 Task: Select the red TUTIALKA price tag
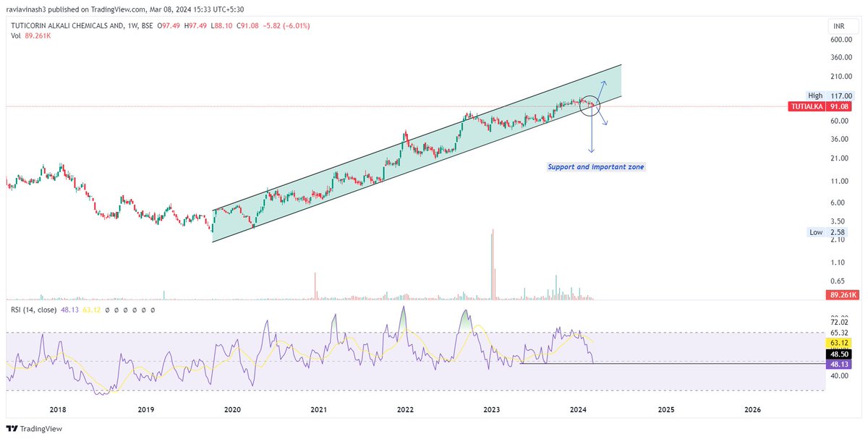pos(808,106)
